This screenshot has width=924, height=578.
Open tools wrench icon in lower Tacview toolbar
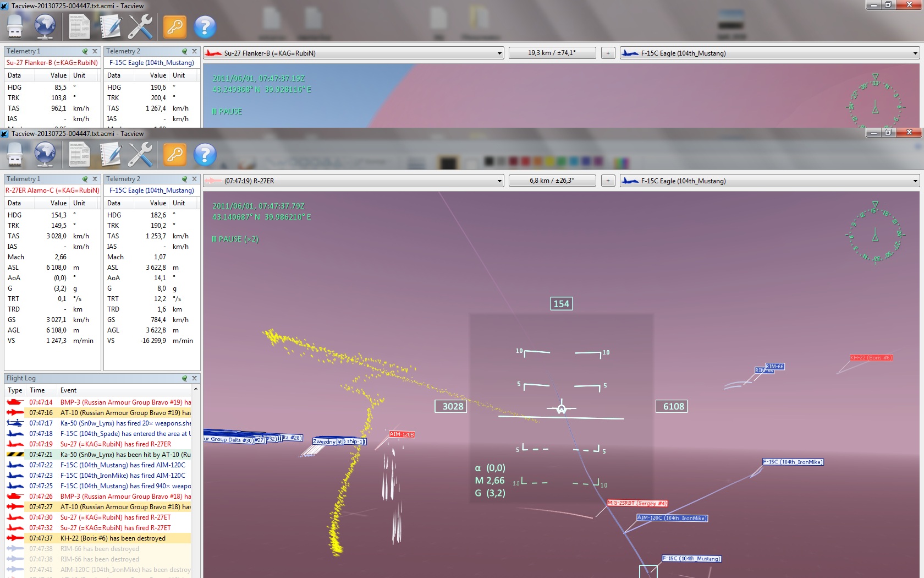[140, 154]
